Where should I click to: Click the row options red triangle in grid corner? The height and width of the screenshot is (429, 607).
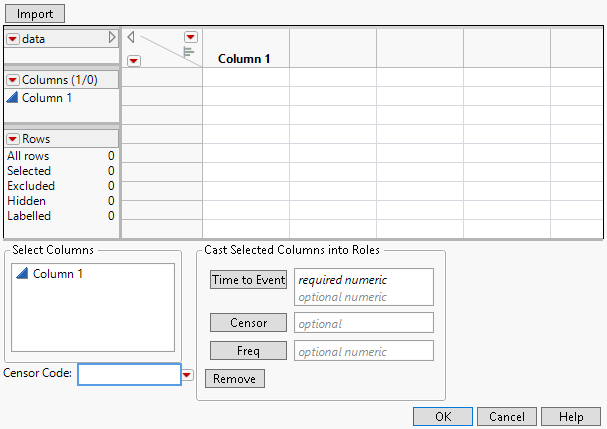134,60
